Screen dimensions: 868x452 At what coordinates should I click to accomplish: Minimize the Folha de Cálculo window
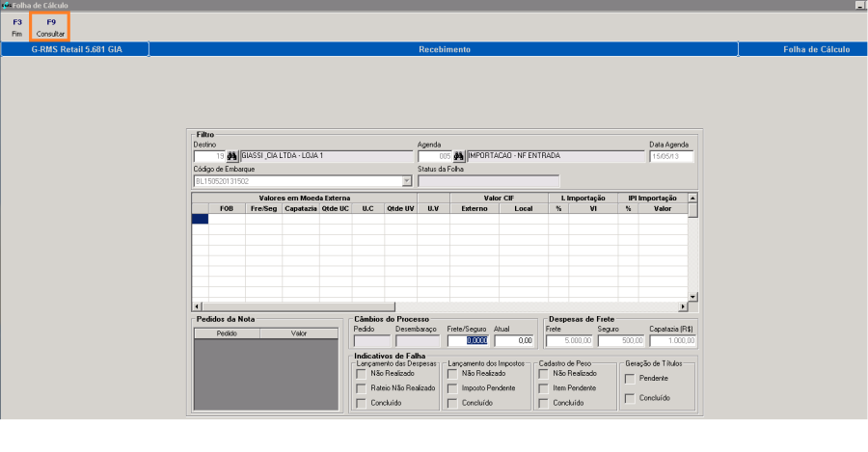click(859, 5)
